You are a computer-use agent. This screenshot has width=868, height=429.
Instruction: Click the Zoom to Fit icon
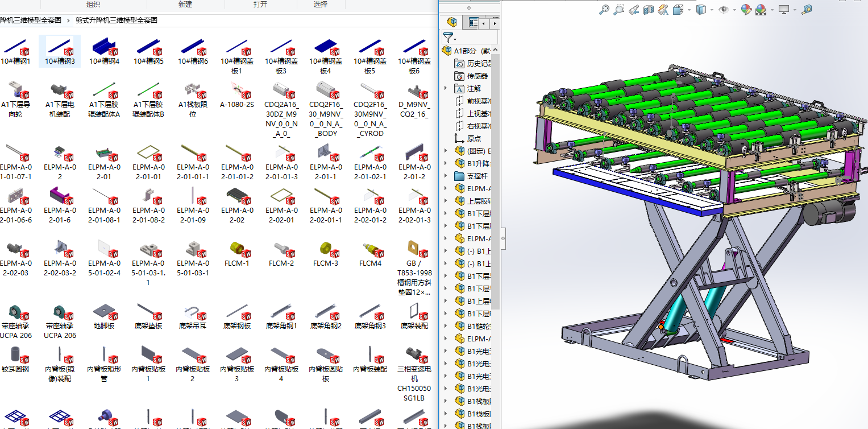pos(604,10)
